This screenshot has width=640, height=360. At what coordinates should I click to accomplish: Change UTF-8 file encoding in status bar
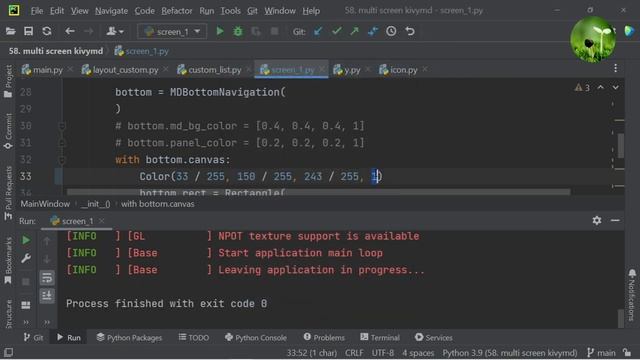pos(382,353)
